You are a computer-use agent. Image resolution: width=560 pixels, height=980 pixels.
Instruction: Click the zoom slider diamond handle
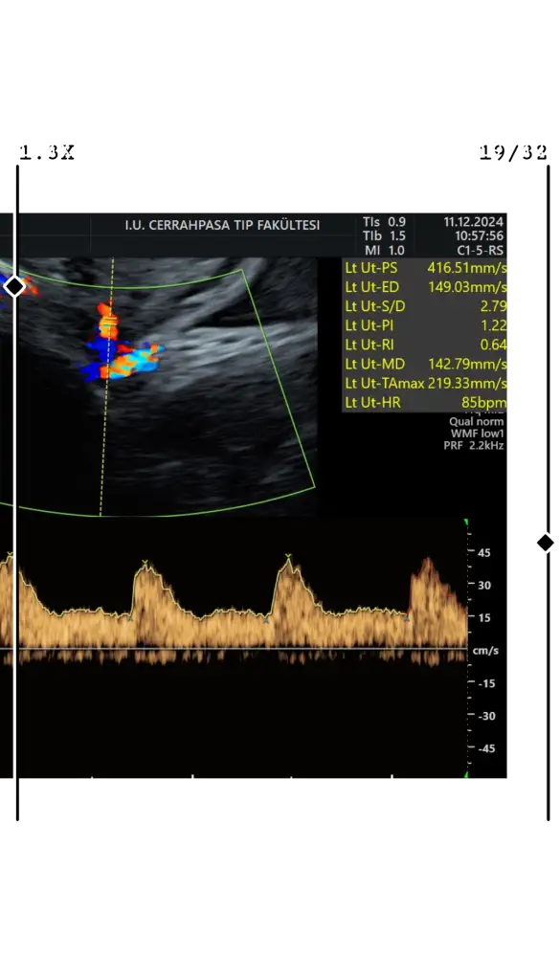[x=14, y=286]
